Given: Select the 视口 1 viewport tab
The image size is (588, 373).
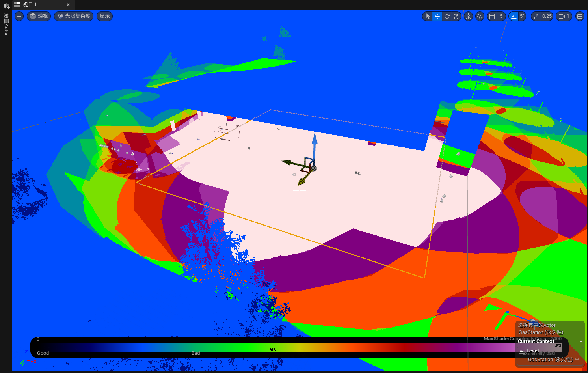Looking at the screenshot, I should 30,5.
